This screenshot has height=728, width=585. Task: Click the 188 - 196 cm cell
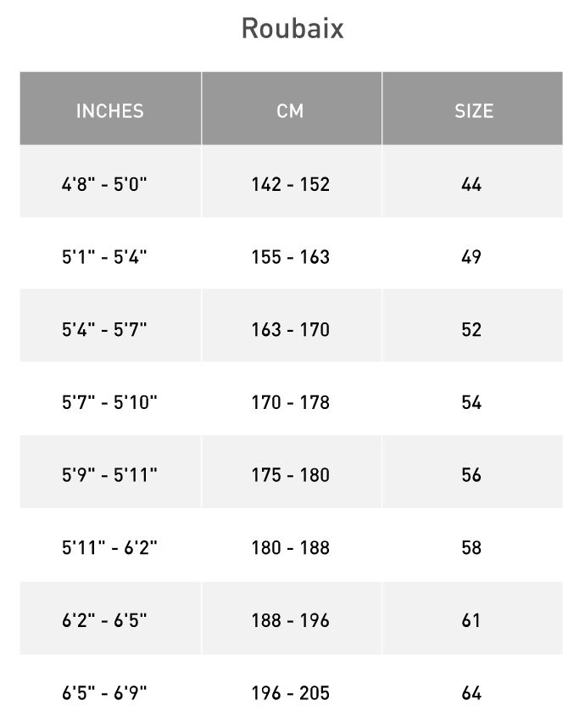tap(290, 621)
